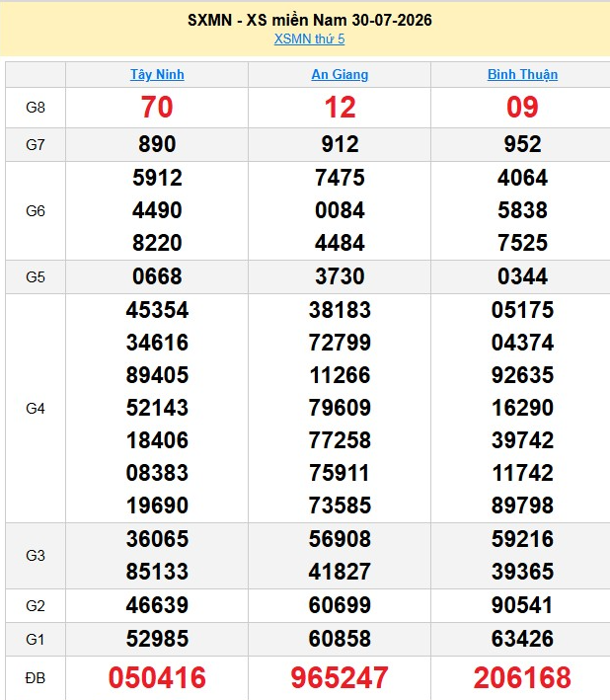Click G4 value 89798
This screenshot has height=700, width=610.
point(522,506)
